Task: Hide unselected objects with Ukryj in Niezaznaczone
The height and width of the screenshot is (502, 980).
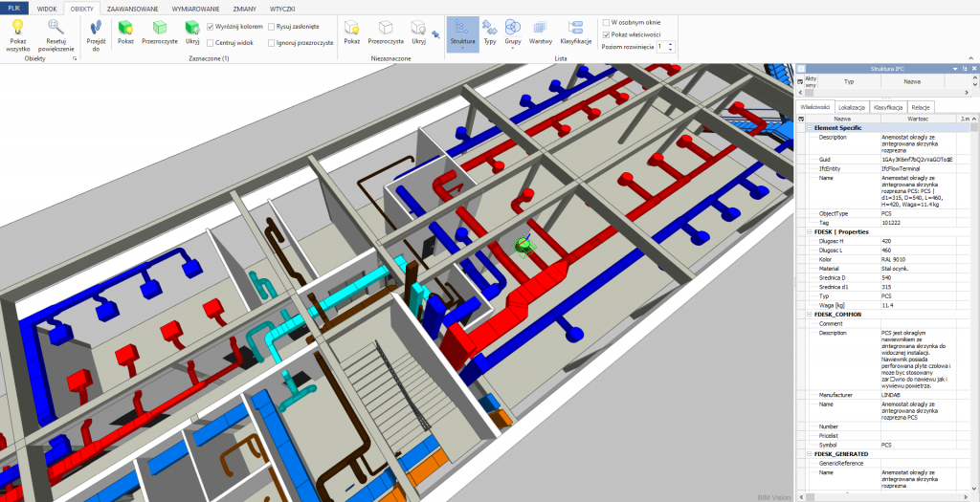Action: (418, 28)
